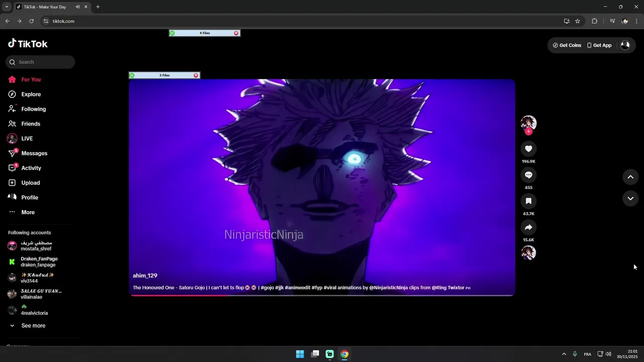Open the spinning sound disc thumbnail
This screenshot has width=644, height=362.
point(528,252)
